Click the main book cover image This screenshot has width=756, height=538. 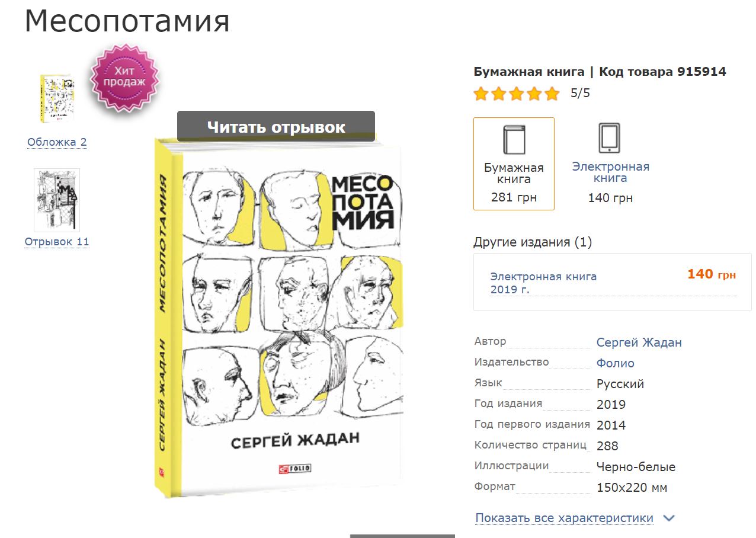coord(278,317)
